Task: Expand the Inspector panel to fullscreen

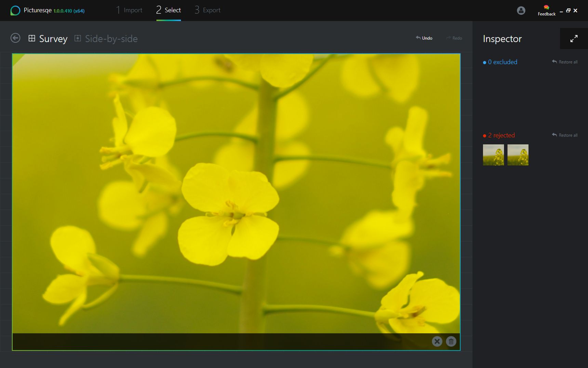Action: pyautogui.click(x=574, y=39)
